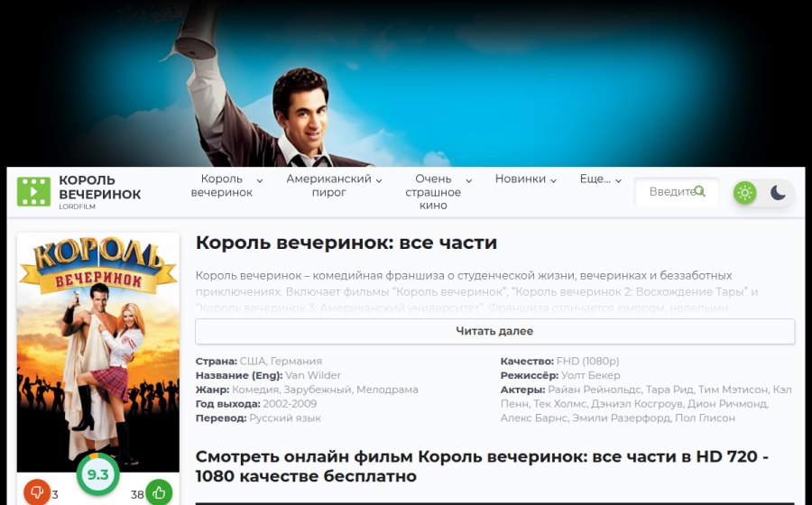The width and height of the screenshot is (812, 505).
Task: Click the 9.3 rating circle
Action: pyautogui.click(x=97, y=474)
